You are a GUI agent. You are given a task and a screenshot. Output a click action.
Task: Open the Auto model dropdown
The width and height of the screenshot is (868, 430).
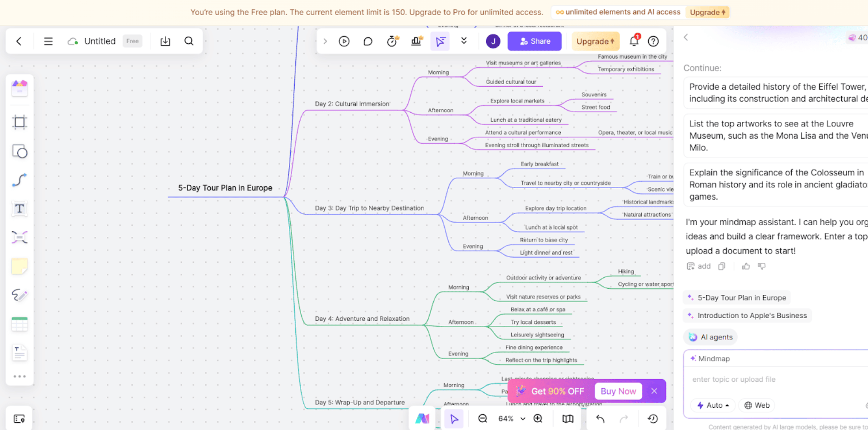pos(713,405)
